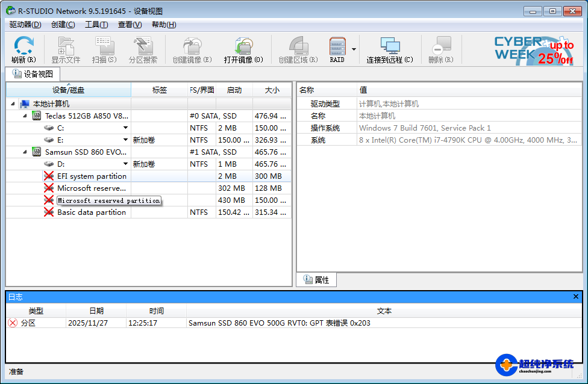588x384 pixels.
Task: Open the 驱动器(D) menu
Action: [x=25, y=25]
